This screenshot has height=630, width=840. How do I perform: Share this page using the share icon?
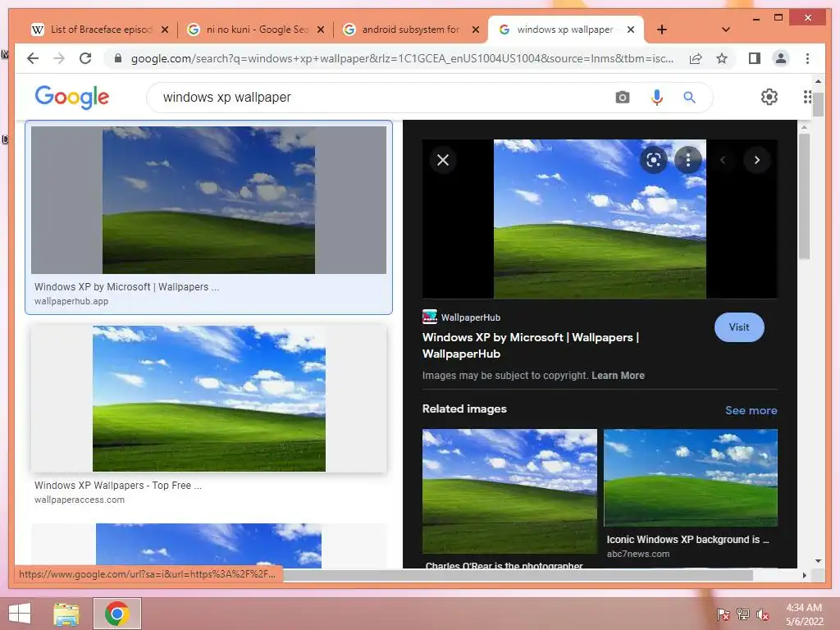(696, 58)
